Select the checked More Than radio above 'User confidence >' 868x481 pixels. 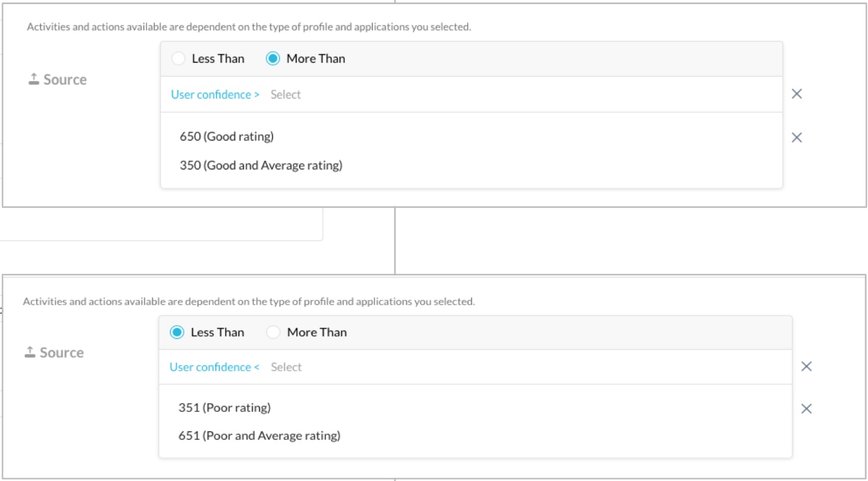coord(273,58)
